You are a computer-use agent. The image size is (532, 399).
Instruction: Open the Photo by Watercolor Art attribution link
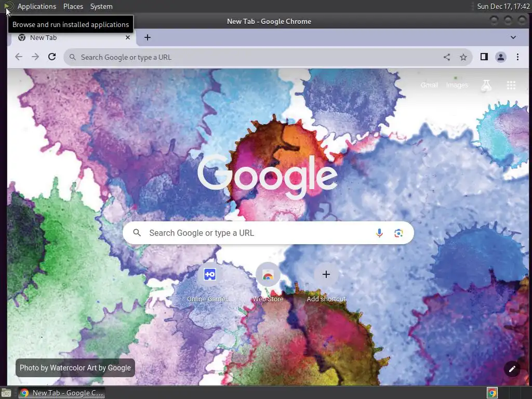(75, 368)
